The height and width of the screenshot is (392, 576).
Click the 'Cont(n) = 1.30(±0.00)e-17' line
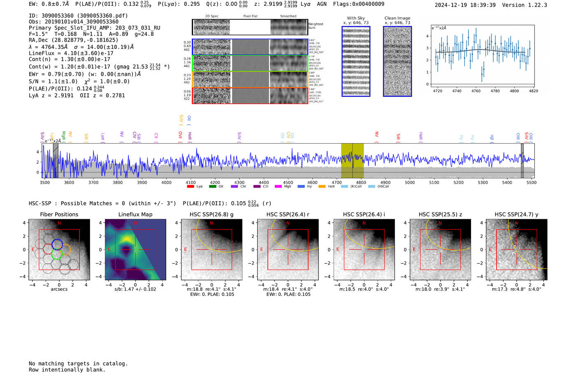click(x=70, y=59)
